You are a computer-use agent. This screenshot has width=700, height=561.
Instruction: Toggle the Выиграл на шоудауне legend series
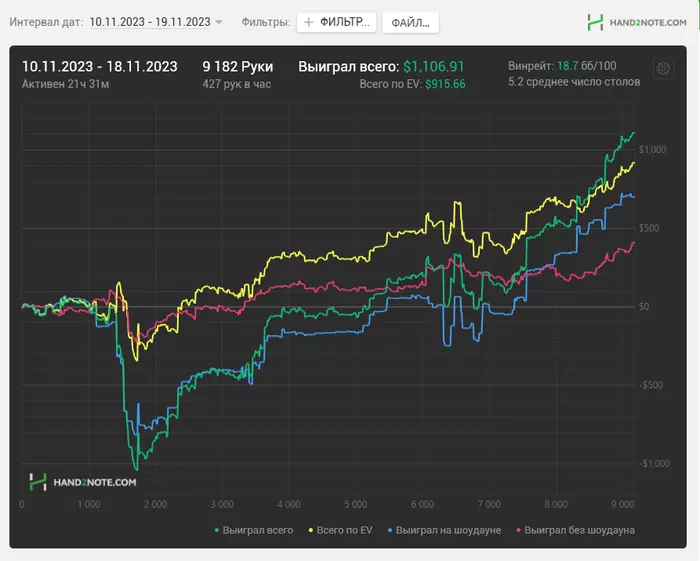click(445, 530)
